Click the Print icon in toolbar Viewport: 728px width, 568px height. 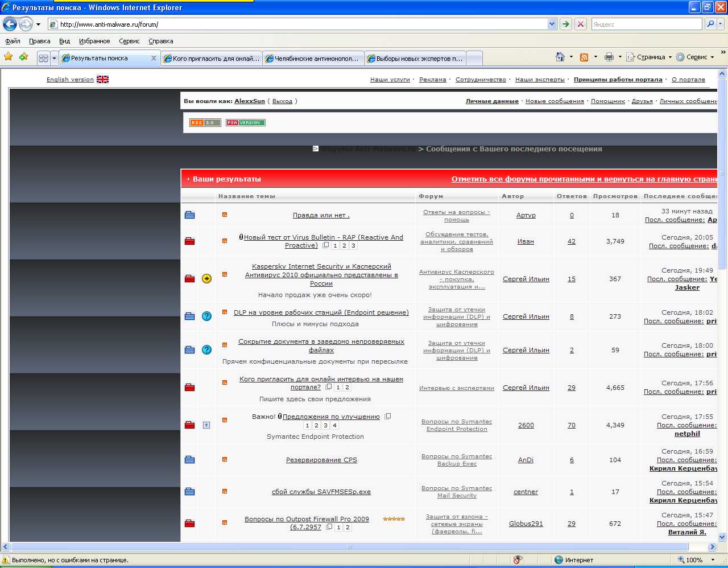click(x=609, y=57)
